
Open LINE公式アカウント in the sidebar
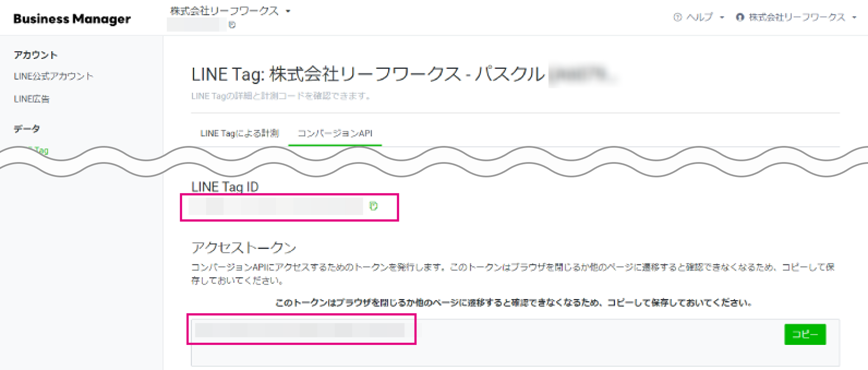(x=53, y=76)
